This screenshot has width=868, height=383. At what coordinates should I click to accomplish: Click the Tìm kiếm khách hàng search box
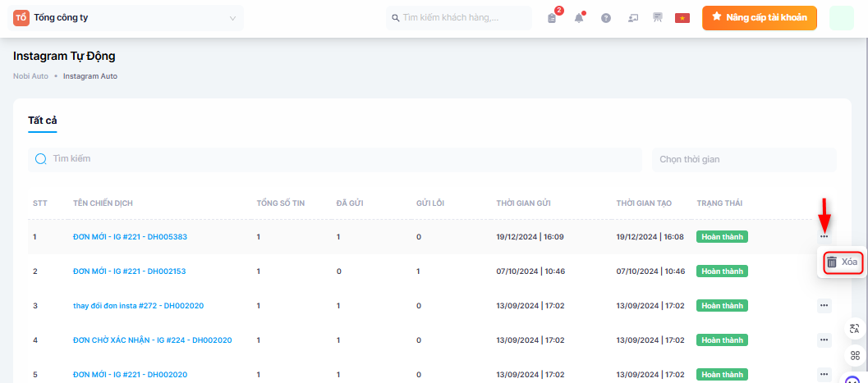459,18
